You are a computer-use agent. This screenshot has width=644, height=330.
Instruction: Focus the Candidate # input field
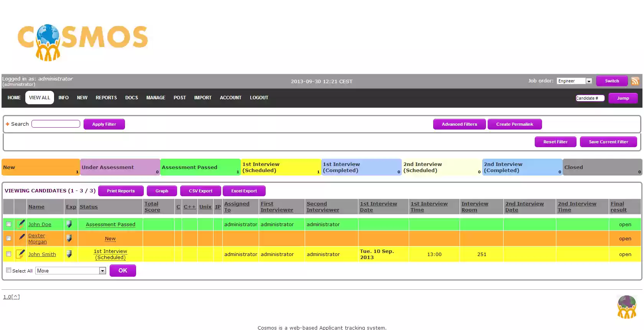click(590, 98)
